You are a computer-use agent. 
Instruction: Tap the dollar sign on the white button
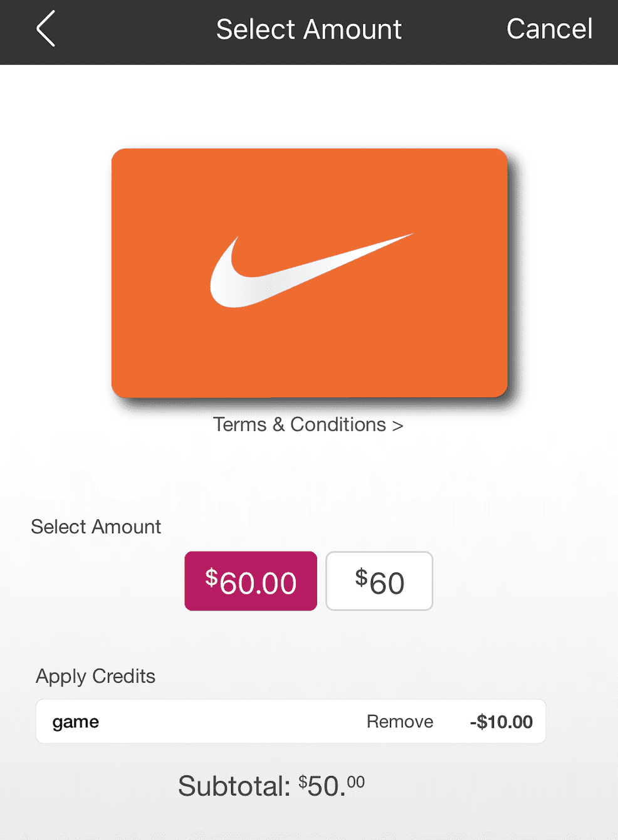361,576
